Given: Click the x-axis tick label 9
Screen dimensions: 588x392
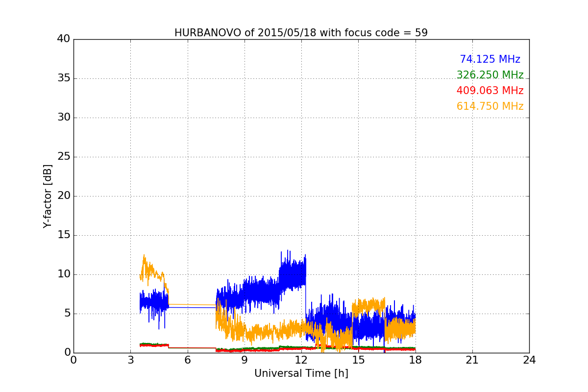Looking at the screenshot, I should tap(245, 360).
